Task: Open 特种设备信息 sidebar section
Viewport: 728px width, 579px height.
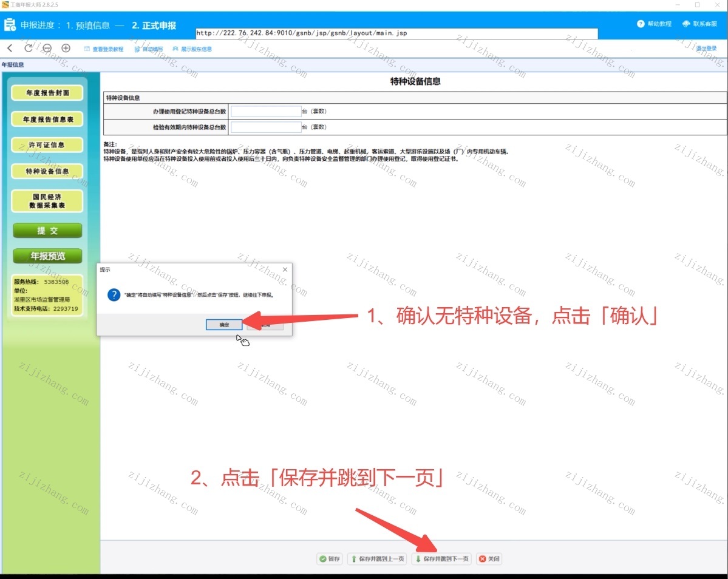Action: click(47, 171)
